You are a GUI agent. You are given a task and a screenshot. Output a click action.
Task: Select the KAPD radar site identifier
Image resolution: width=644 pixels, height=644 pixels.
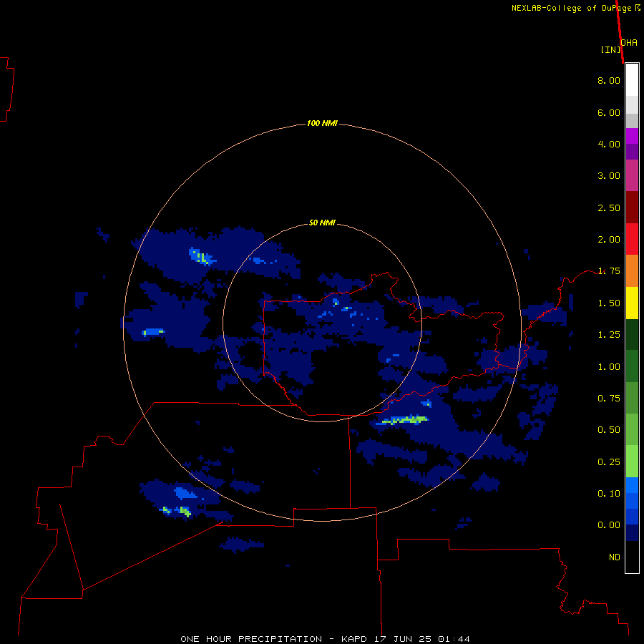(354, 639)
